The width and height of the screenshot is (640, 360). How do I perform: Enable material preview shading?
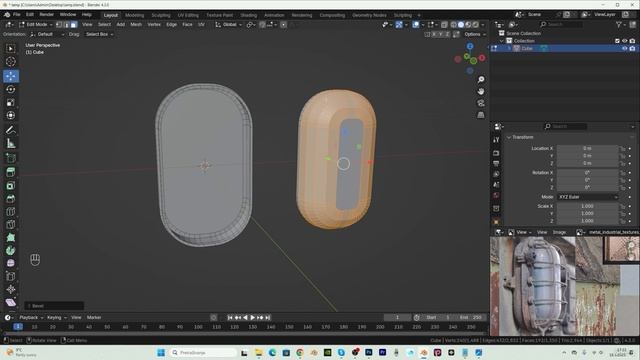pyautogui.click(x=468, y=25)
